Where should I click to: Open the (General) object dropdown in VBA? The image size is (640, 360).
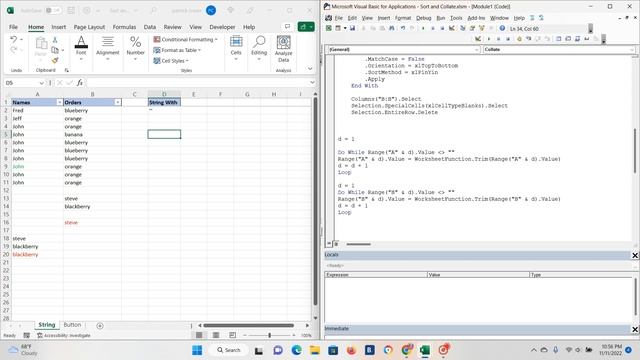[476, 49]
